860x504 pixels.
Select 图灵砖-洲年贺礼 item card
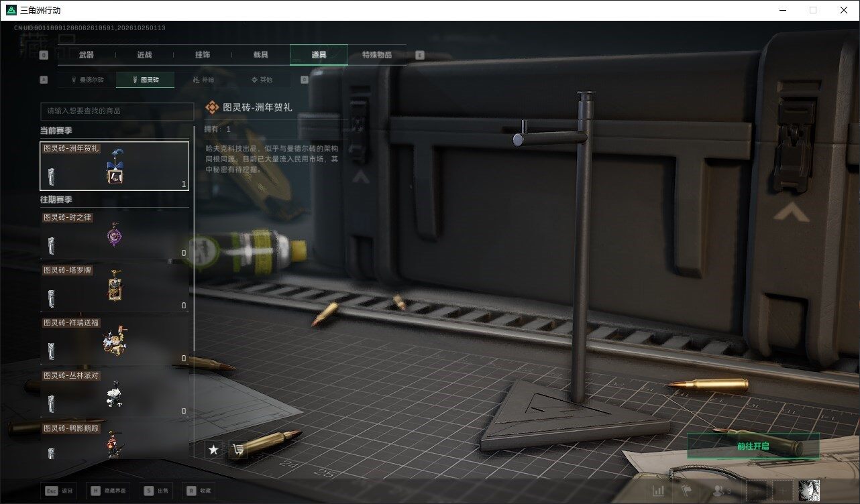coord(115,166)
